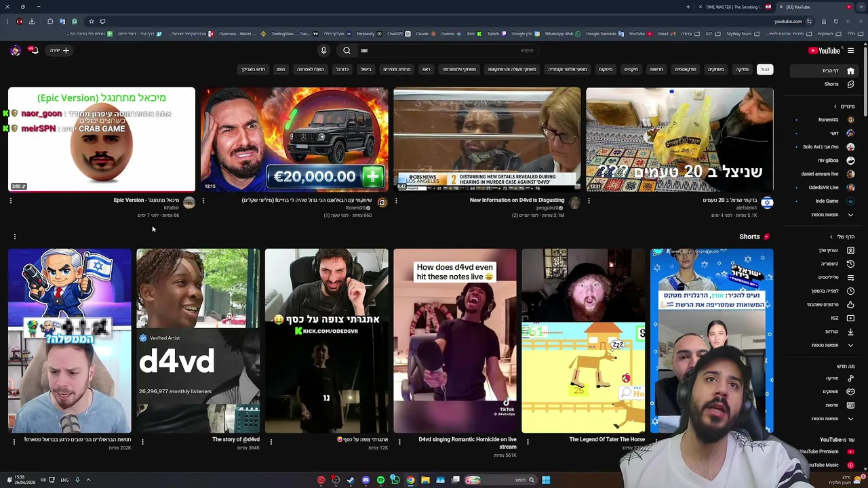Open the kick.com/odedsvr short thumbnail
868x488 pixels.
click(x=327, y=341)
